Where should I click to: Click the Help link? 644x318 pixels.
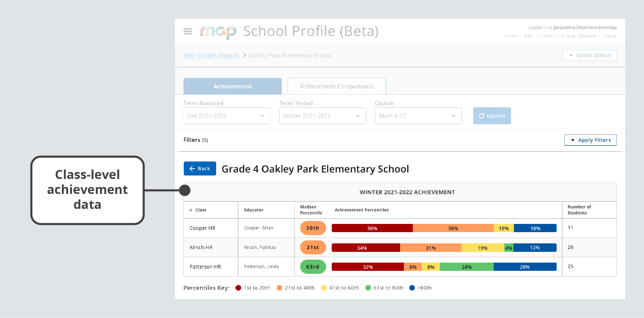(528, 36)
